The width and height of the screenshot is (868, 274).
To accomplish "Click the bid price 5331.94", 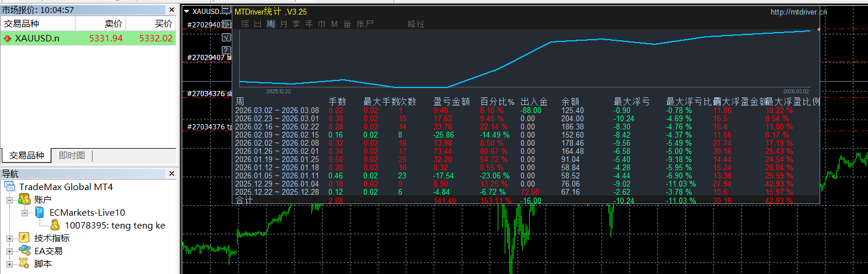I will [105, 38].
